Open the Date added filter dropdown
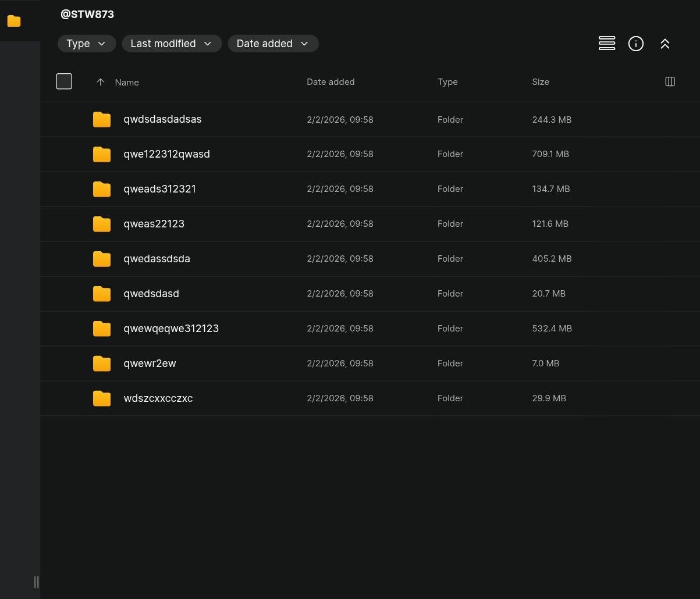Image resolution: width=700 pixels, height=599 pixels. coord(272,44)
